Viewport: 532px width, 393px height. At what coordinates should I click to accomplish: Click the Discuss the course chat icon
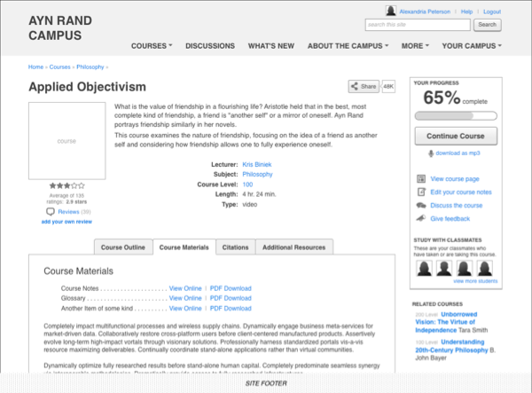(421, 205)
